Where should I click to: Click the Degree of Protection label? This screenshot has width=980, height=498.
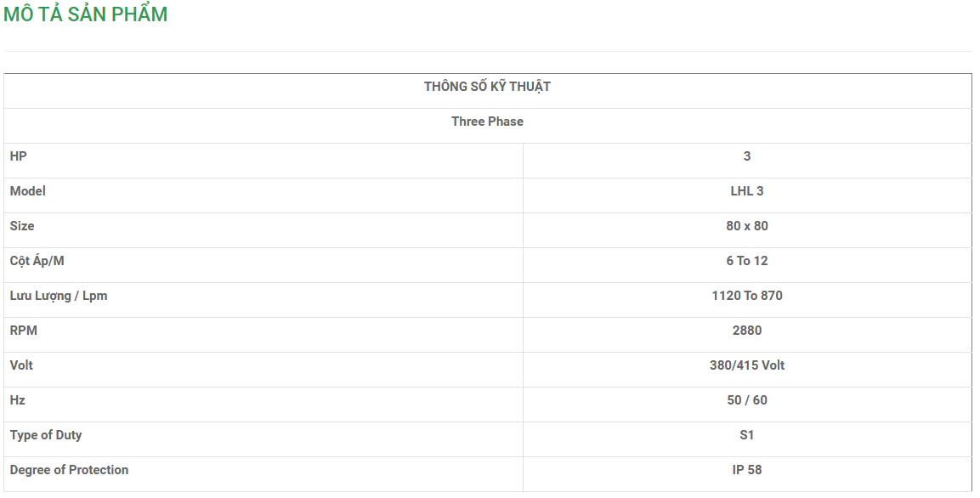[x=69, y=470]
